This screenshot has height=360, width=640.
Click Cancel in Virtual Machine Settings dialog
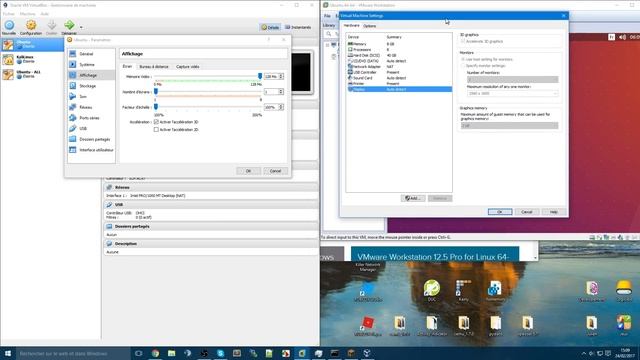[x=527, y=212]
